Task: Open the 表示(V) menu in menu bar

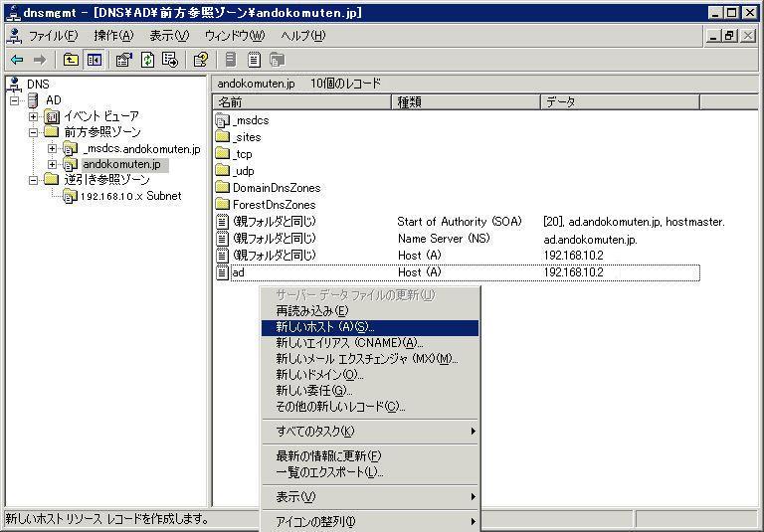Action: click(169, 36)
